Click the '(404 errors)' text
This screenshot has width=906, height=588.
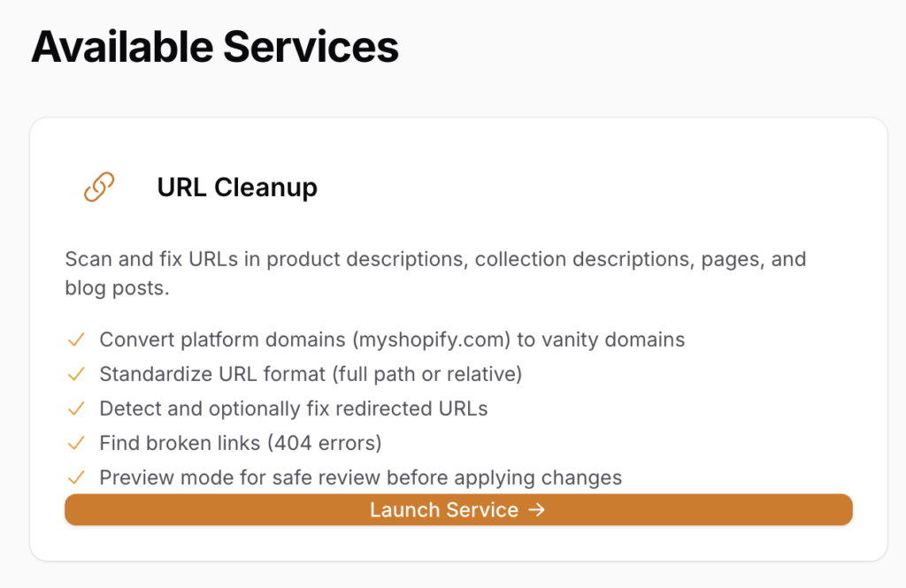pos(324,443)
